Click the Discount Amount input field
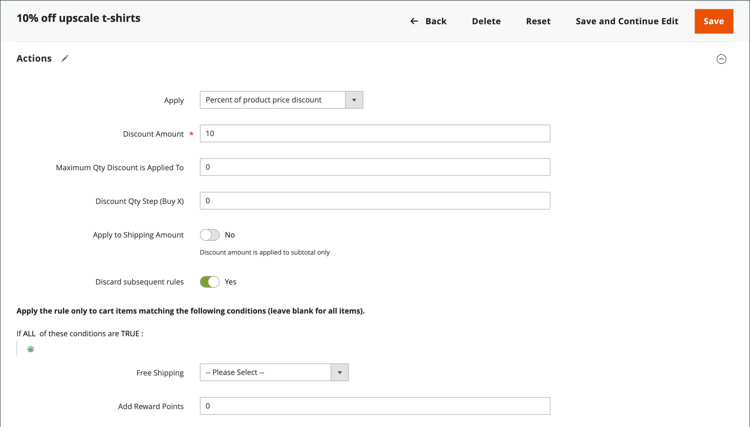Screen dimensions: 750x427 point(375,134)
